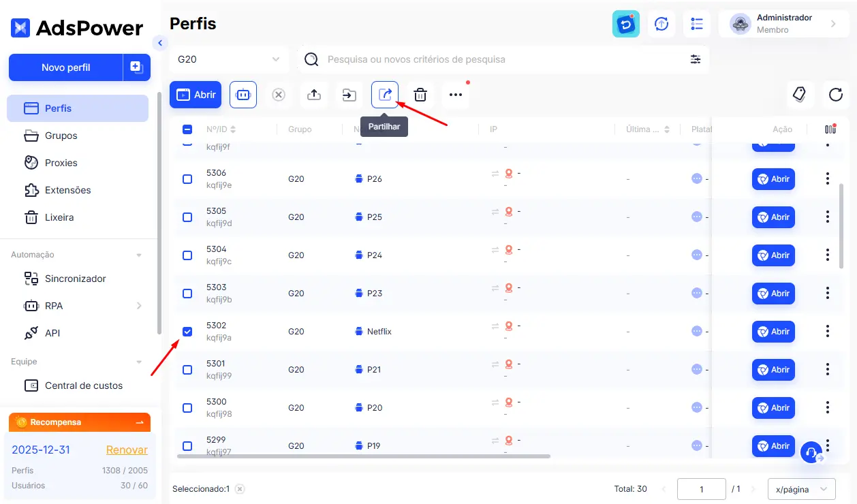Click the move-to-group arrow icon in toolbar
Viewport: 857px width, 504px height.
pos(349,95)
